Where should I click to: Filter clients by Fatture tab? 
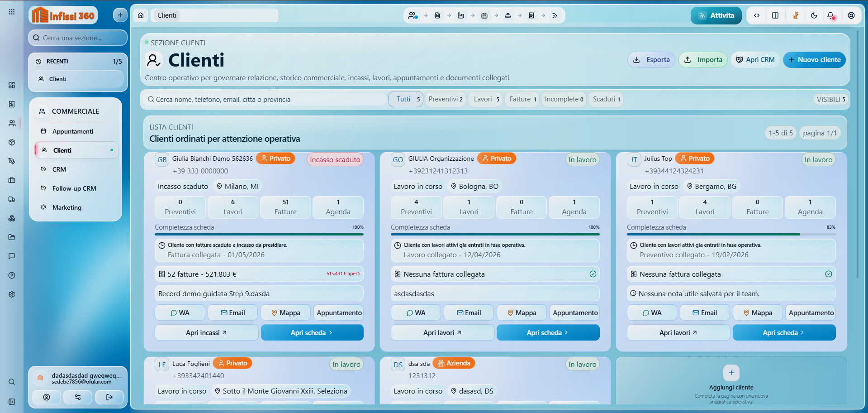tap(522, 99)
